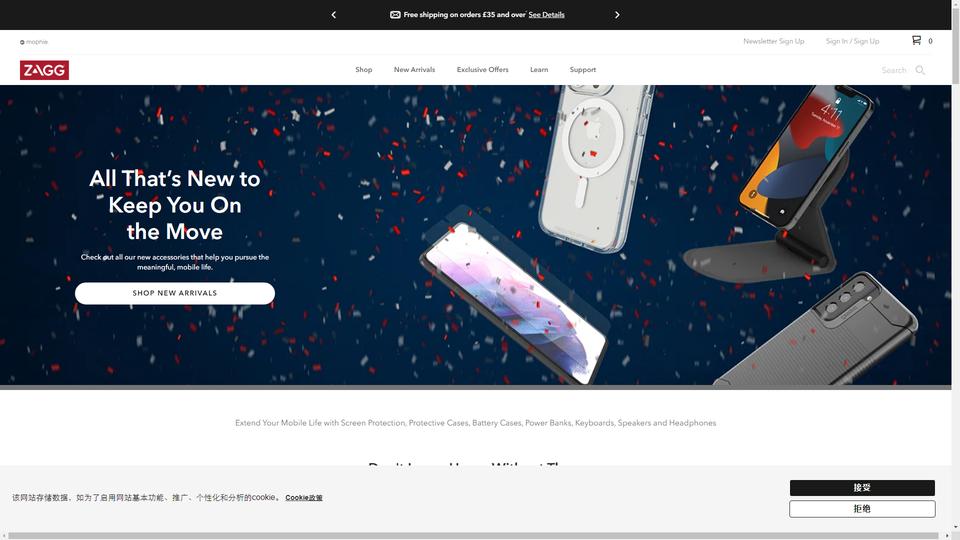
Task: Advance to next promo banner arrow
Action: point(617,15)
